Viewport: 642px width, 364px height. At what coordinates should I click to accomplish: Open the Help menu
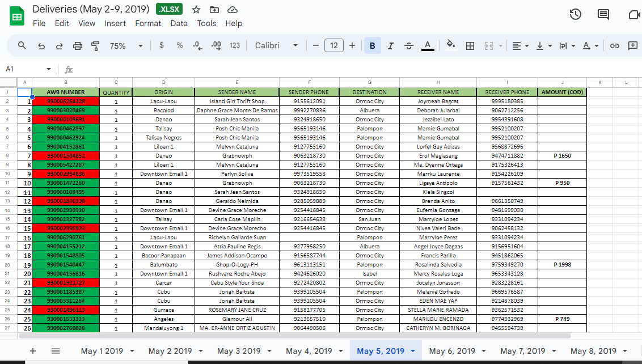point(234,23)
